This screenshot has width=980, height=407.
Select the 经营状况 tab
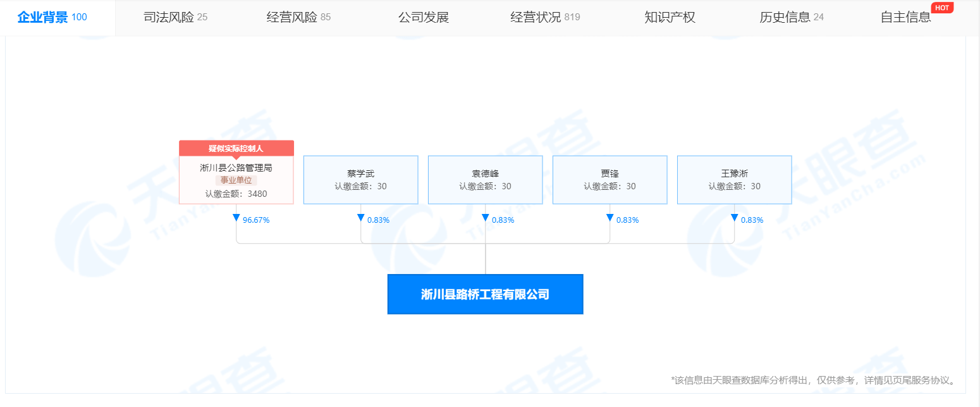(x=545, y=17)
